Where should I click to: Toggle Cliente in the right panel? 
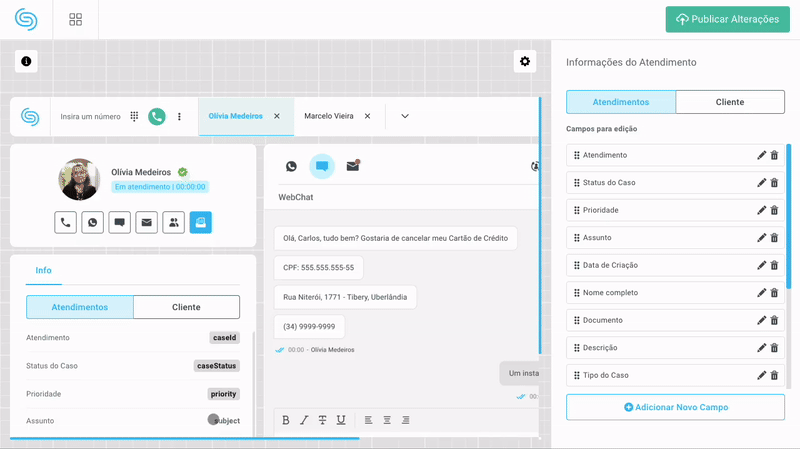pos(730,102)
